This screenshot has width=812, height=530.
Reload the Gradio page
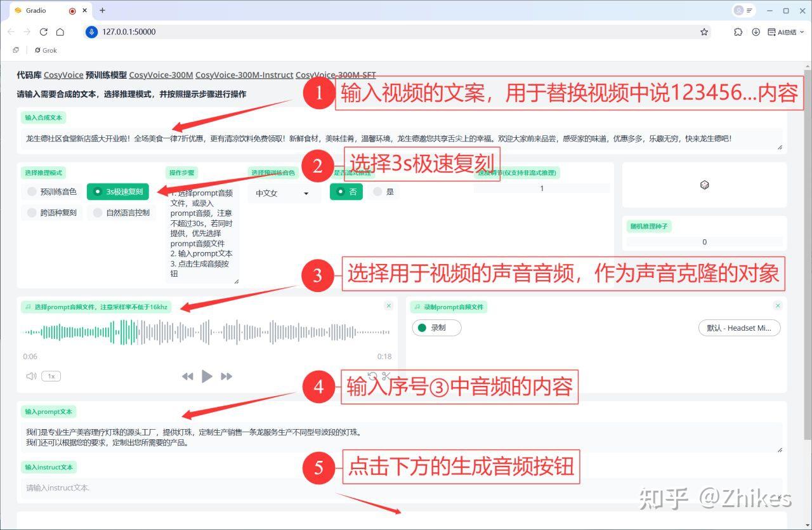[x=43, y=32]
